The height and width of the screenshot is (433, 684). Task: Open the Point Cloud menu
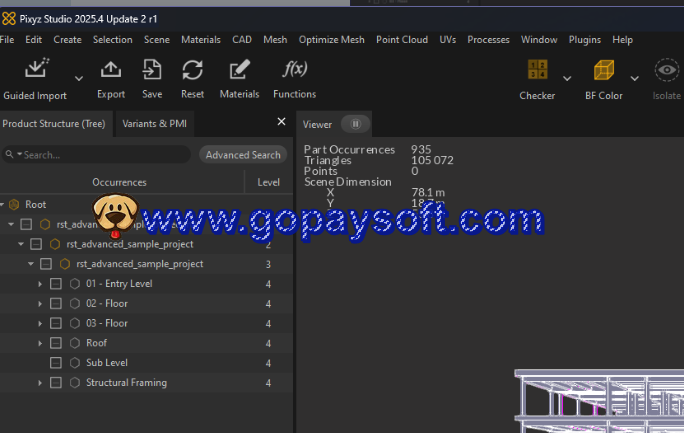point(402,40)
